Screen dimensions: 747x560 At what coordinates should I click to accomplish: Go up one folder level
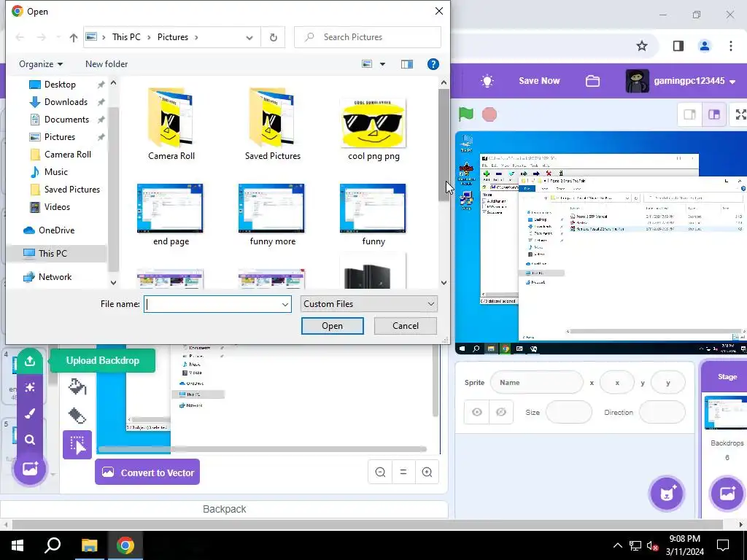click(74, 37)
